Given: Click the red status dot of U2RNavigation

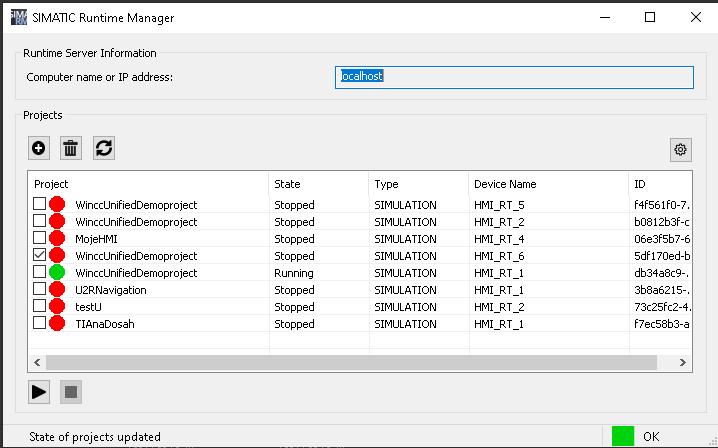Looking at the screenshot, I should pyautogui.click(x=57, y=290).
